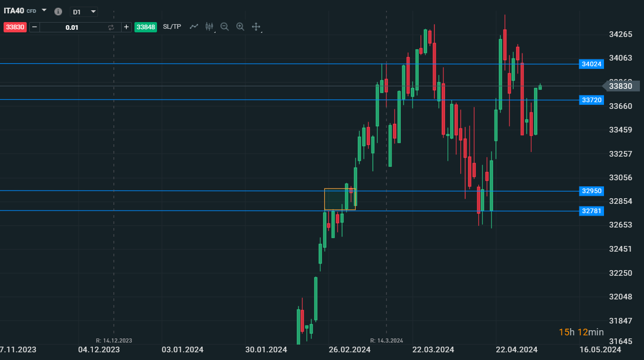Click the 34265 price axis value
The width and height of the screenshot is (644, 360).
pyautogui.click(x=620, y=34)
